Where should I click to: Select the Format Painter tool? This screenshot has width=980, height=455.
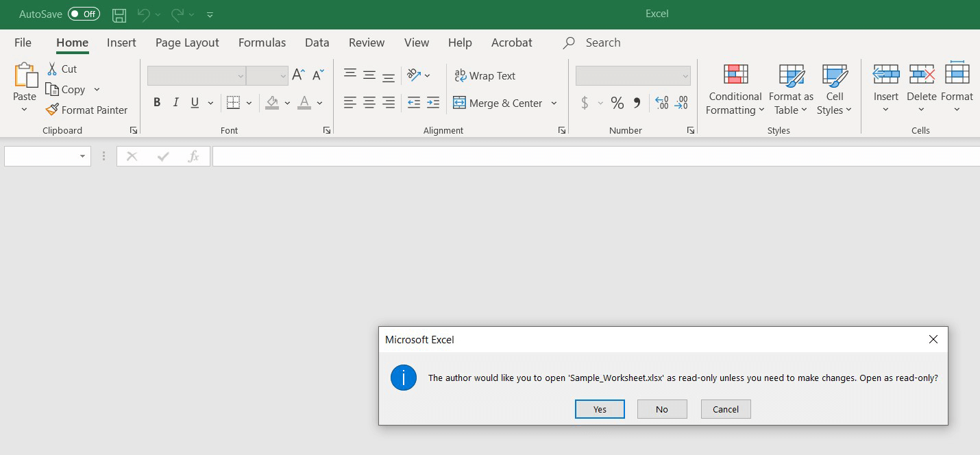pyautogui.click(x=87, y=110)
